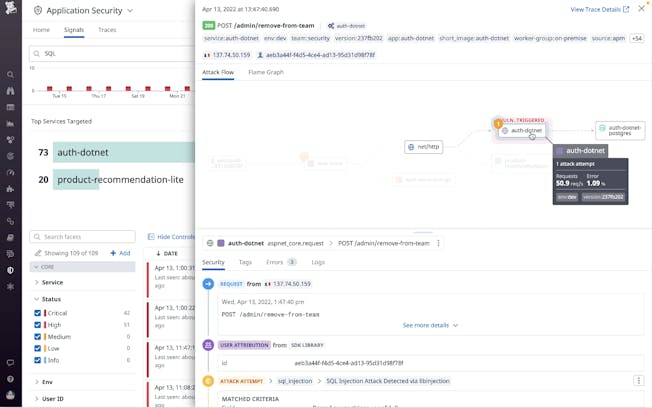Uncheck the Critical status checkbox

[37, 313]
